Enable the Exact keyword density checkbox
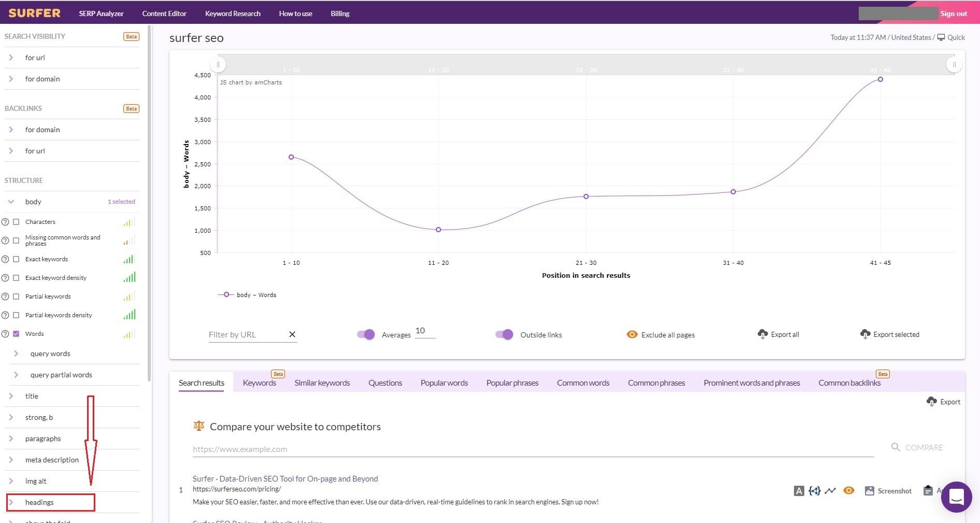Viewport: 980px width, 523px height. click(x=16, y=277)
